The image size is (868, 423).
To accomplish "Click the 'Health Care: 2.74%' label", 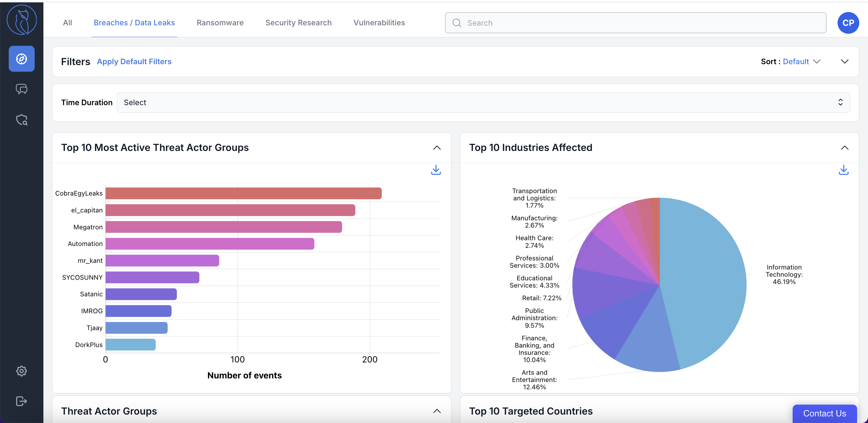I will click(x=534, y=241).
